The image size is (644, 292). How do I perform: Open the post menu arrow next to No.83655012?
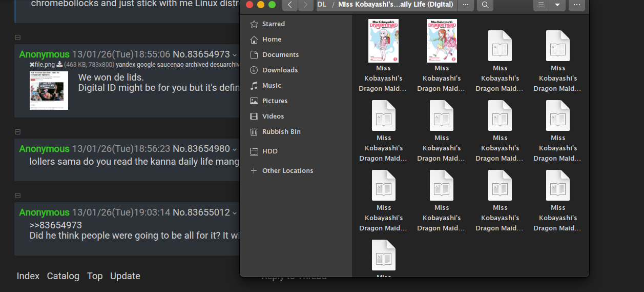point(235,213)
